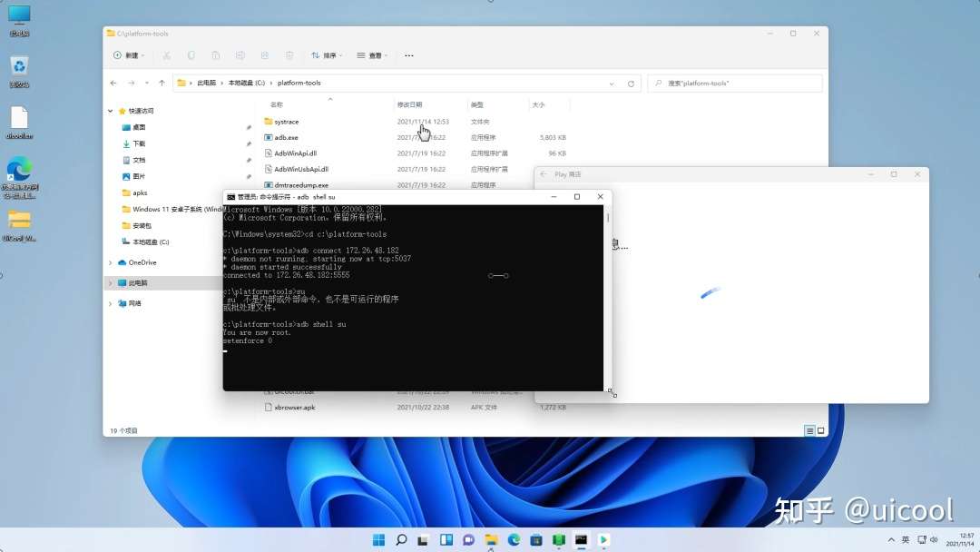The image size is (980, 552).
Task: Click back arrow in Play 商店 window
Action: click(x=544, y=174)
